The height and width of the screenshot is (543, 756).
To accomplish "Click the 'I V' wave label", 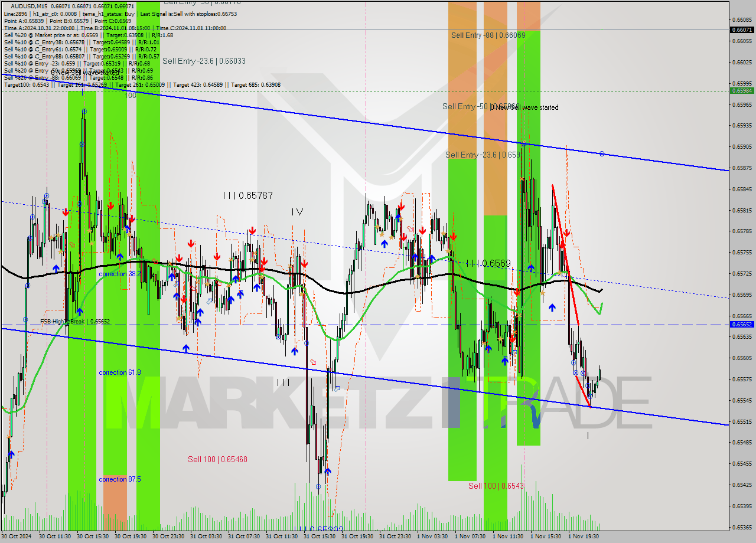I will coord(297,212).
